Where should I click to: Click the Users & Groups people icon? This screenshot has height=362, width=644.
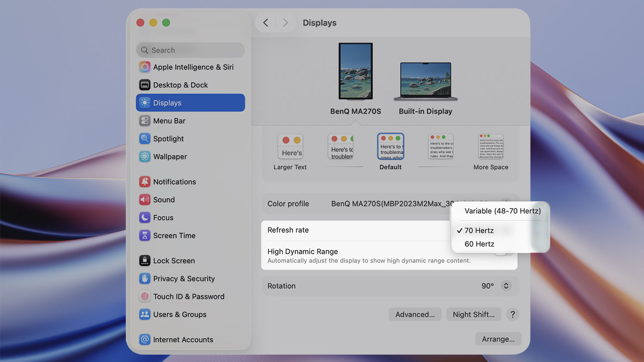(145, 314)
